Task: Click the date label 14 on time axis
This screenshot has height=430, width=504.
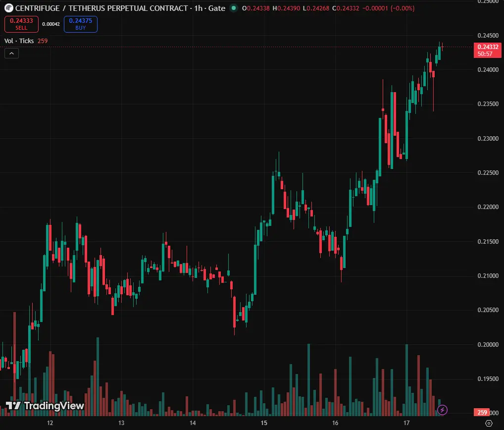Action: 193,423
